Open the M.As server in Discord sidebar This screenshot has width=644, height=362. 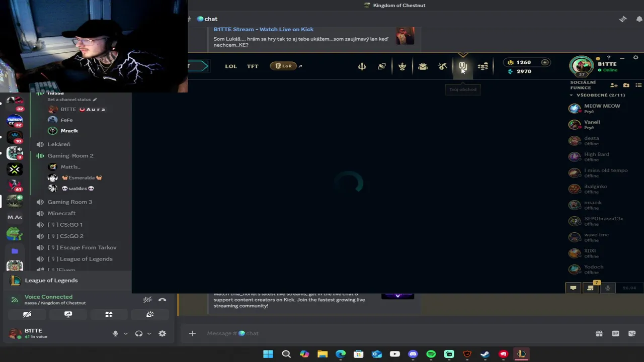pyautogui.click(x=15, y=217)
